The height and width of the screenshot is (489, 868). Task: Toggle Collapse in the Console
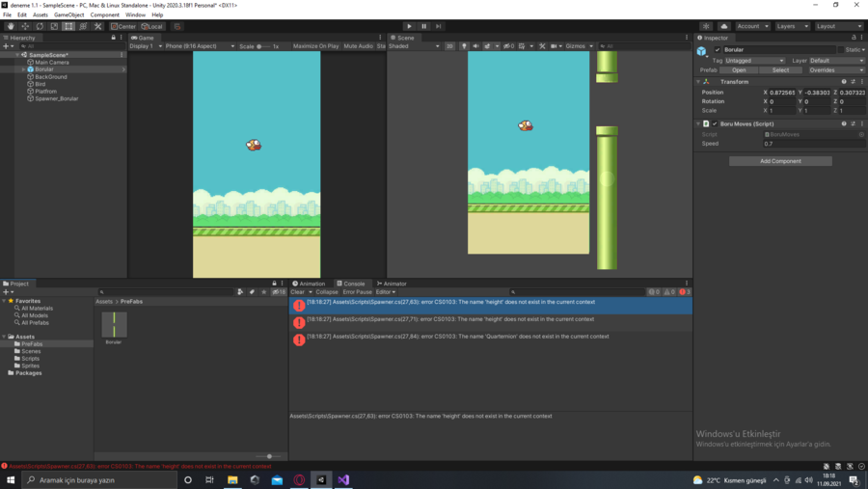click(x=327, y=292)
